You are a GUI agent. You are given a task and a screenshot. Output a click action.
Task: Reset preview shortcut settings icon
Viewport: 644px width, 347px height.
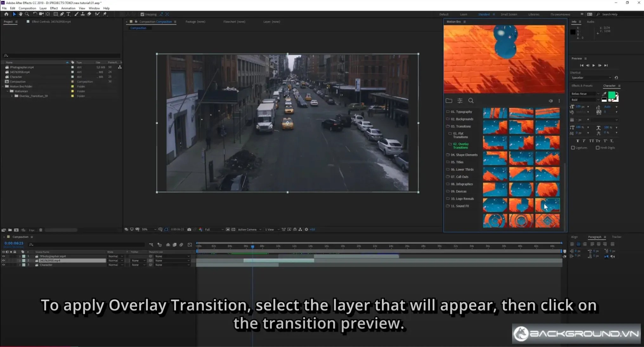[x=616, y=78]
